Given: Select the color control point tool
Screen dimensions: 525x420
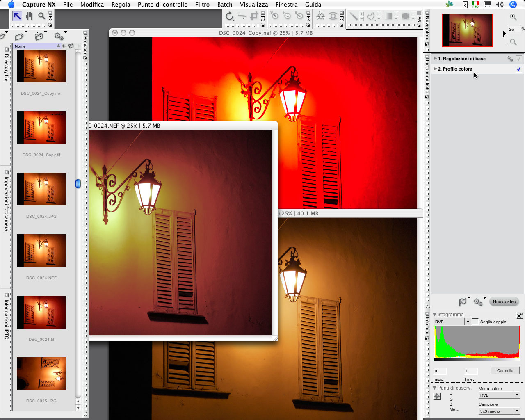Looking at the screenshot, I should tap(321, 16).
